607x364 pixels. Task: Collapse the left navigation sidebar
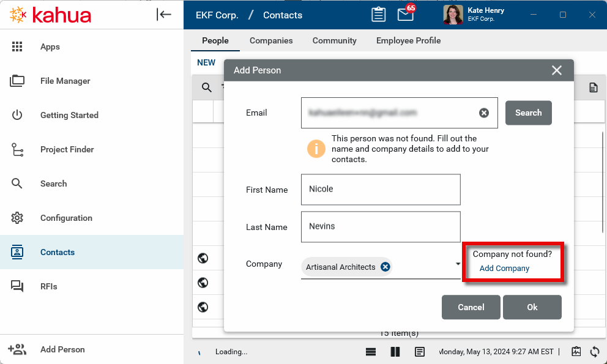[x=164, y=15]
